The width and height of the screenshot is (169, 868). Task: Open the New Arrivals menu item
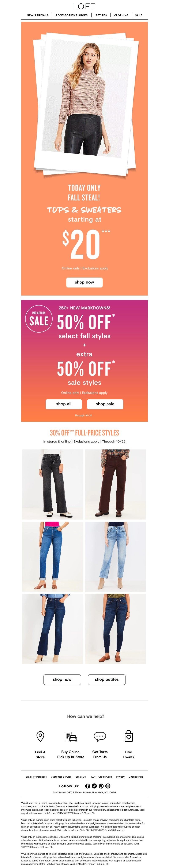tap(37, 15)
